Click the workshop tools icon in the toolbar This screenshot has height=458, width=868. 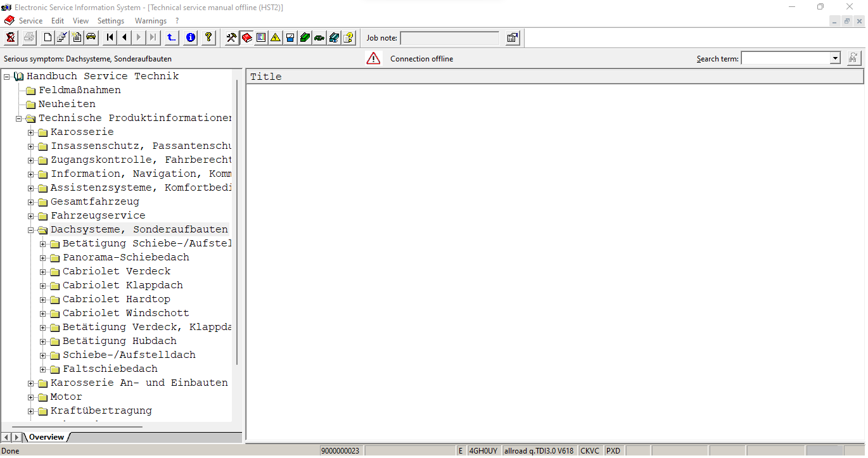click(231, 37)
